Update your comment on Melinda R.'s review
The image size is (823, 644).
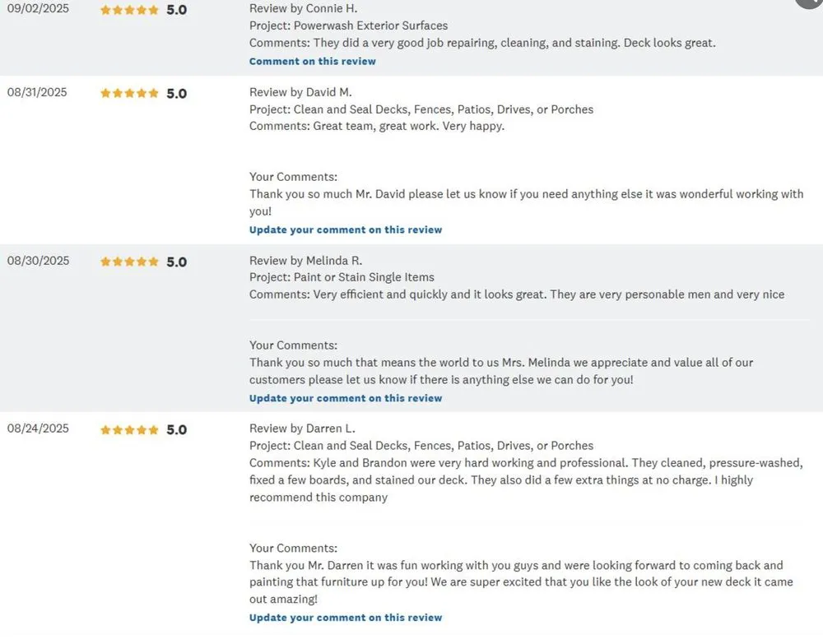pyautogui.click(x=346, y=398)
